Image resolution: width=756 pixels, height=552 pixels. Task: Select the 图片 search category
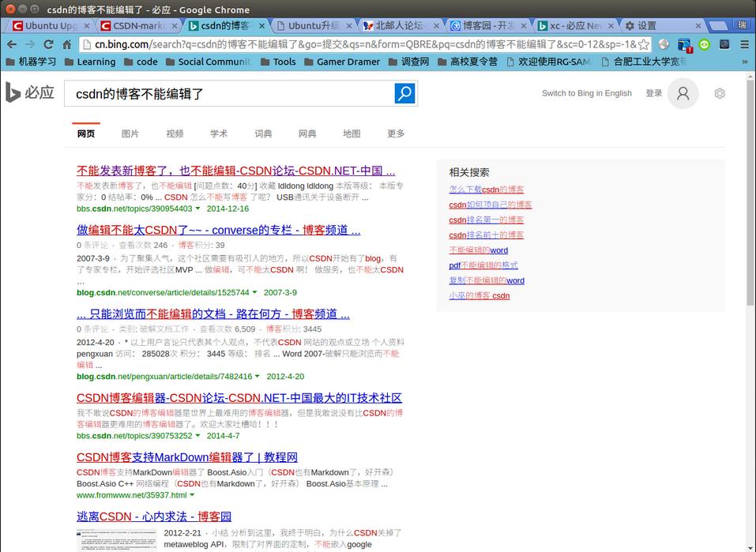tap(130, 133)
